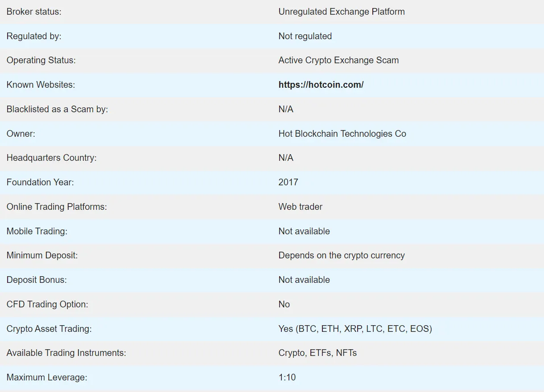544x392 pixels.
Task: Click 'Active Crypto Exchange Scam' text
Action: tap(338, 60)
